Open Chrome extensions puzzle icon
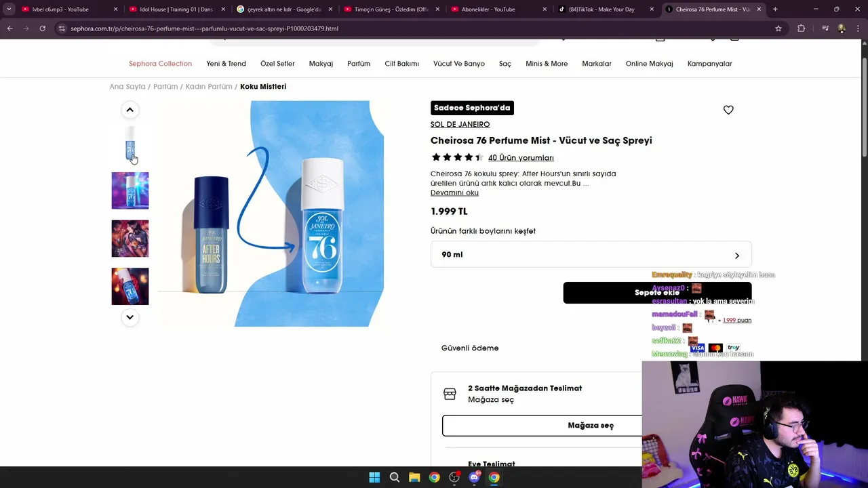Viewport: 868px width, 488px height. pyautogui.click(x=802, y=28)
